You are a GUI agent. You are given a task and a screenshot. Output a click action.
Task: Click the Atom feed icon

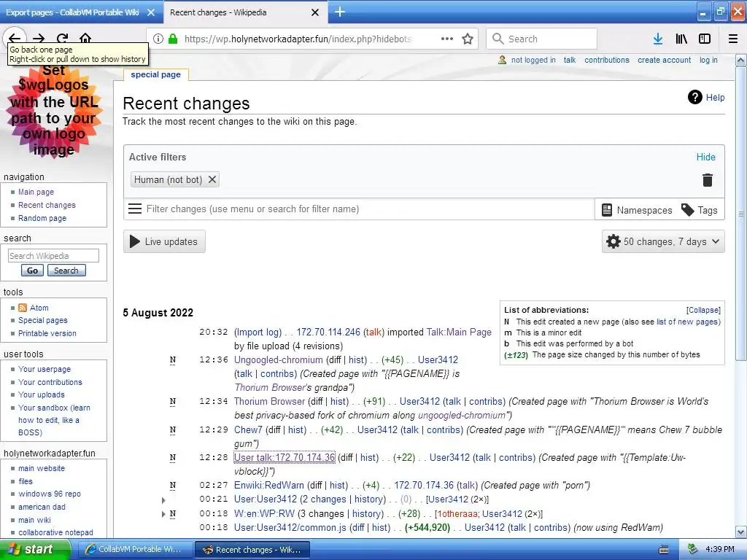pyautogui.click(x=23, y=308)
